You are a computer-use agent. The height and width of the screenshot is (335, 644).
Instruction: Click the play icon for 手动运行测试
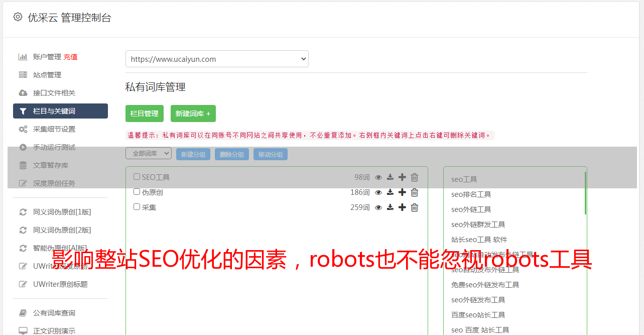[x=23, y=147]
